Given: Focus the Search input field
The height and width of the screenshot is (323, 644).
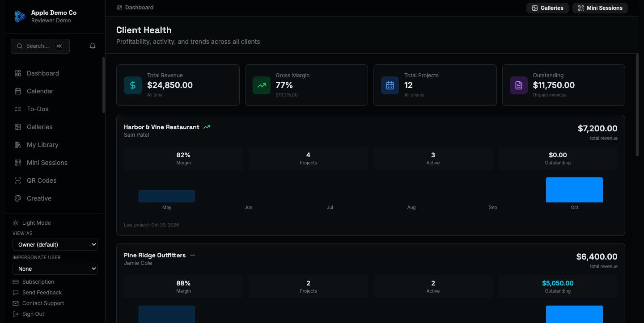Looking at the screenshot, I should tap(40, 46).
